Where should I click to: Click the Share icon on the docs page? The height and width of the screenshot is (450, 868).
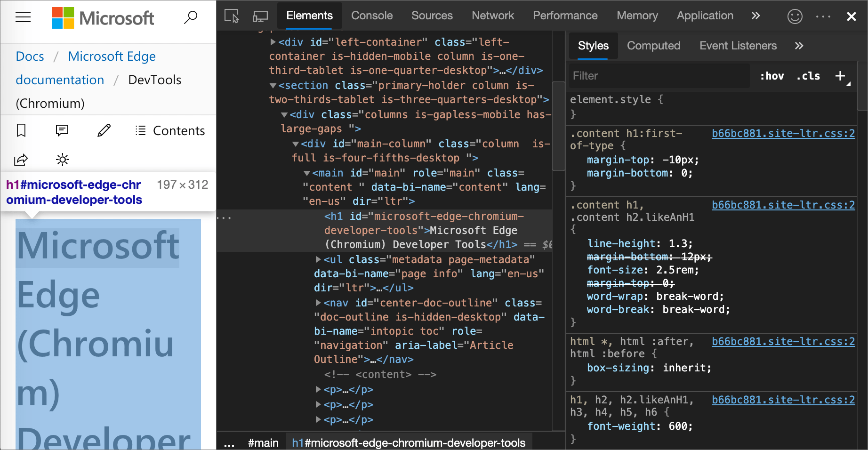click(21, 160)
